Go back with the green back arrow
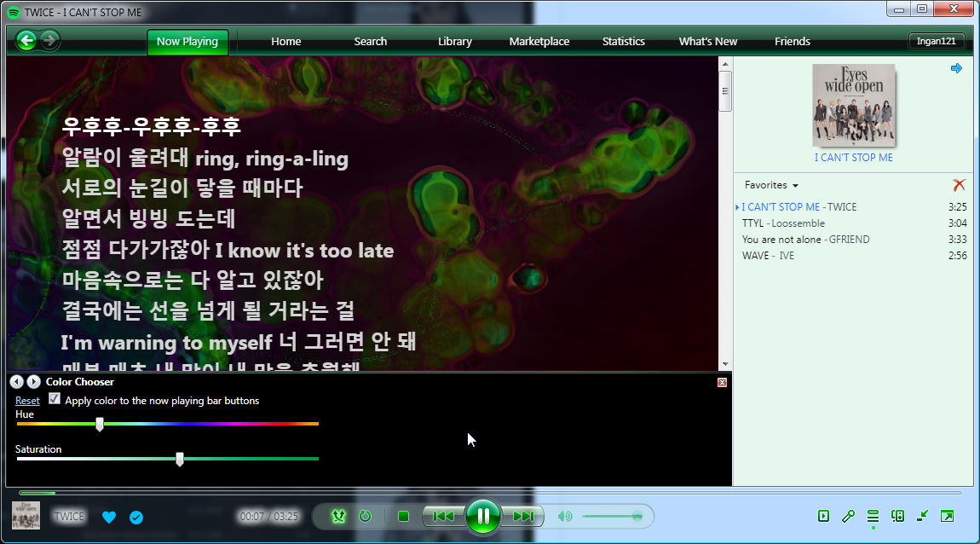 [26, 41]
